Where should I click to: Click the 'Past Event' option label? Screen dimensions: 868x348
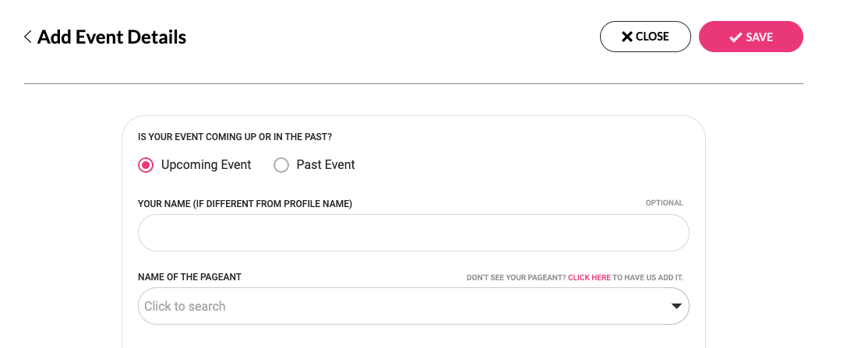tap(326, 165)
